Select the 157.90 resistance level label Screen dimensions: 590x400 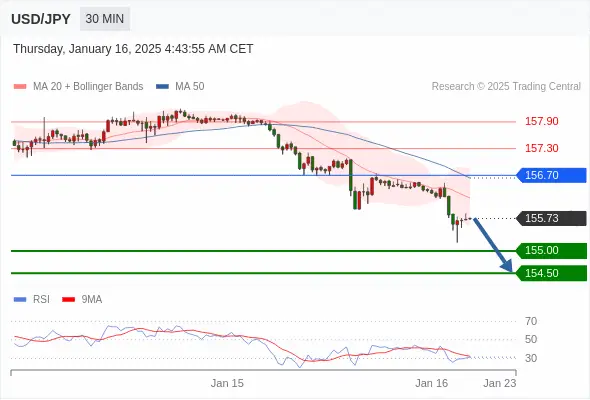pyautogui.click(x=541, y=121)
